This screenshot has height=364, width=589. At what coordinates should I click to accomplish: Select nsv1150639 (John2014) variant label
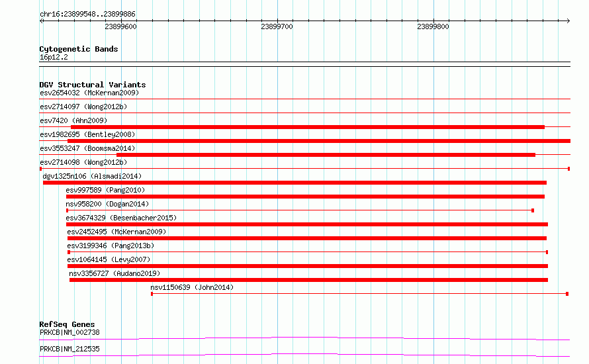192,287
